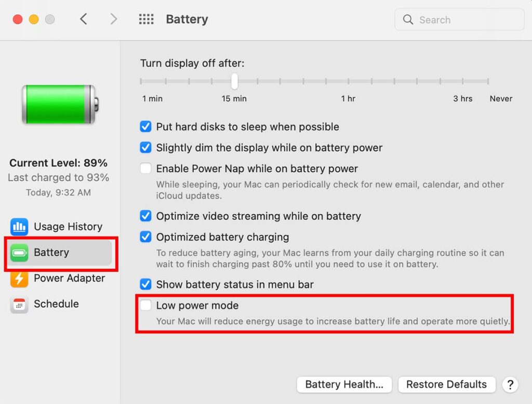Select the Power Adapter sidebar item
This screenshot has width=532, height=404.
point(58,278)
